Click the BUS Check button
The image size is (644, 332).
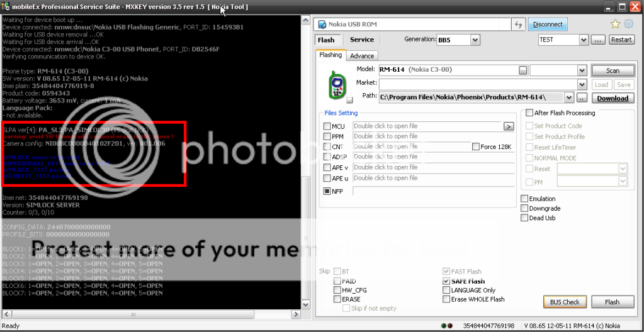pos(564,302)
